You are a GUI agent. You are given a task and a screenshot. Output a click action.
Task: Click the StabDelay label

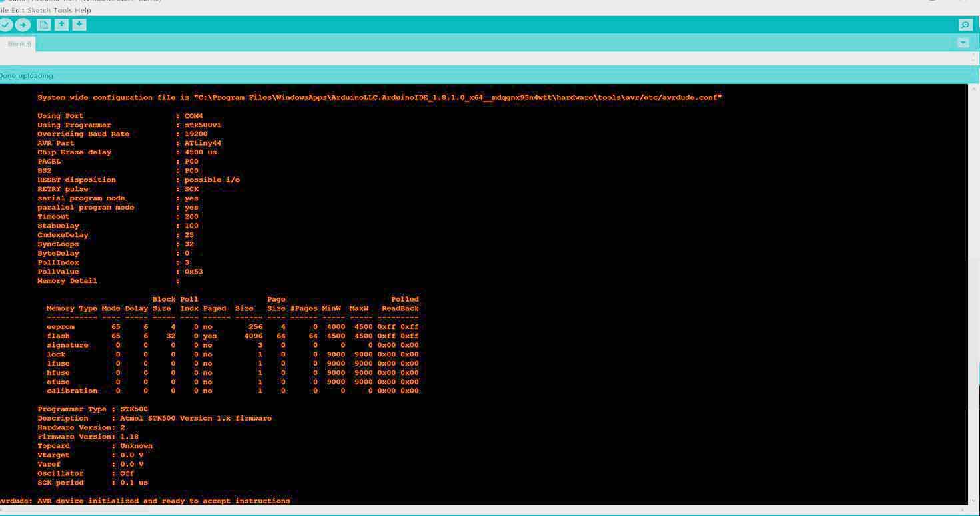[x=58, y=226]
